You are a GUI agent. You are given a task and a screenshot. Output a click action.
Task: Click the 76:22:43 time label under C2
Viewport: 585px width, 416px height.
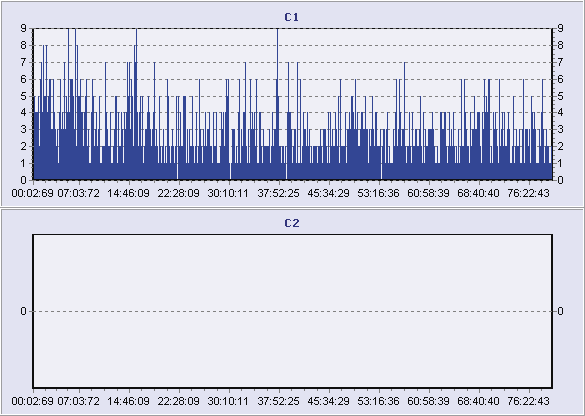point(528,401)
